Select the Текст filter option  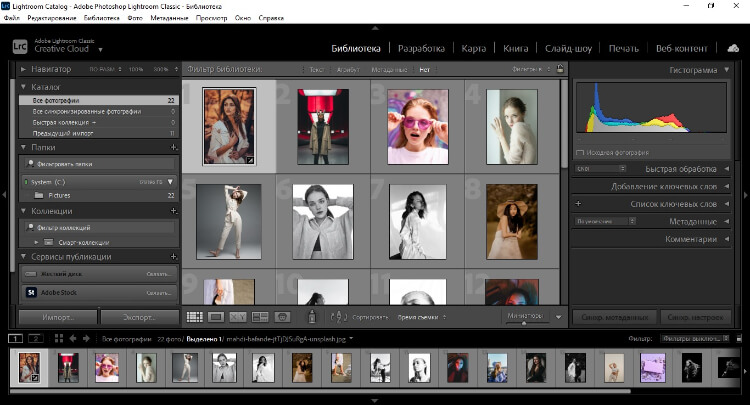coord(317,69)
